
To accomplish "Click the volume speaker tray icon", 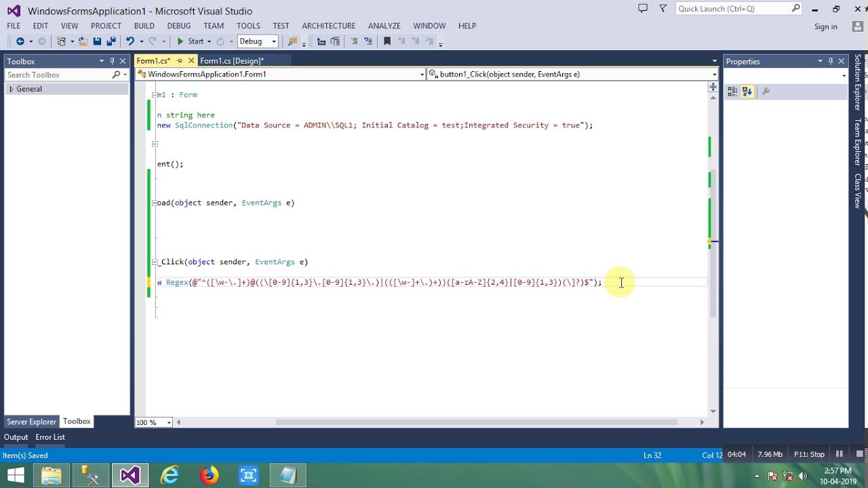I will [x=803, y=476].
